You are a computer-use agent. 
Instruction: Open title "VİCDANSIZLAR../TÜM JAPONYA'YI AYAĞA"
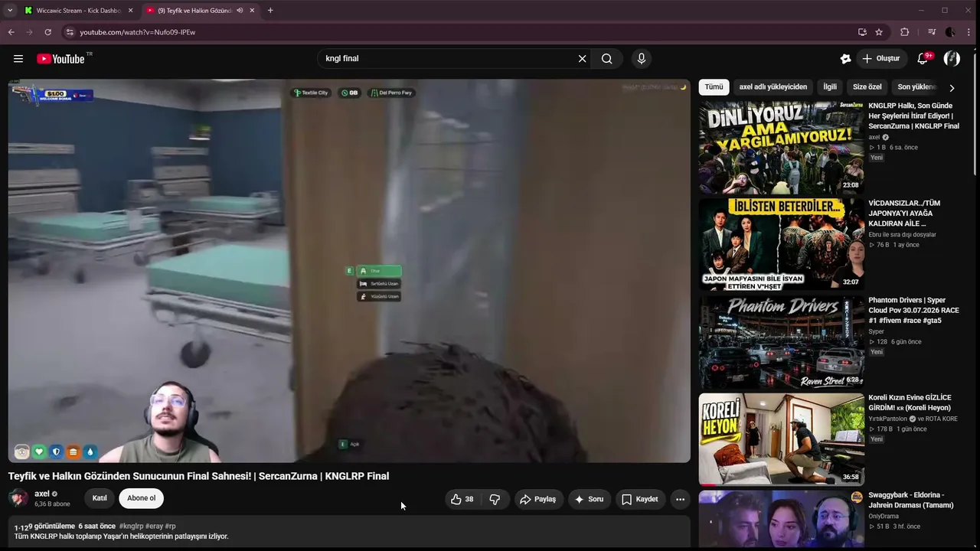(904, 213)
